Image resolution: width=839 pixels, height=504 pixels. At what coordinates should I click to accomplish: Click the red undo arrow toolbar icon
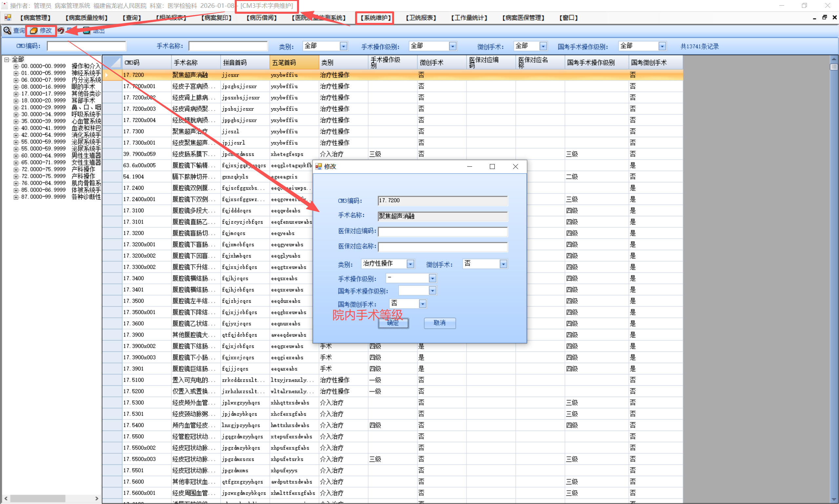click(61, 30)
